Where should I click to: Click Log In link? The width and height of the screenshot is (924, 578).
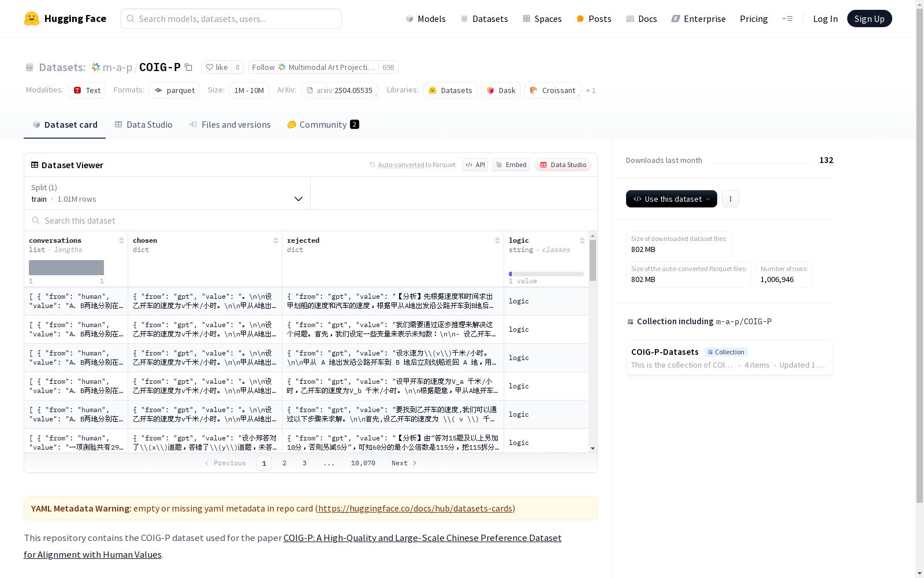coord(825,18)
